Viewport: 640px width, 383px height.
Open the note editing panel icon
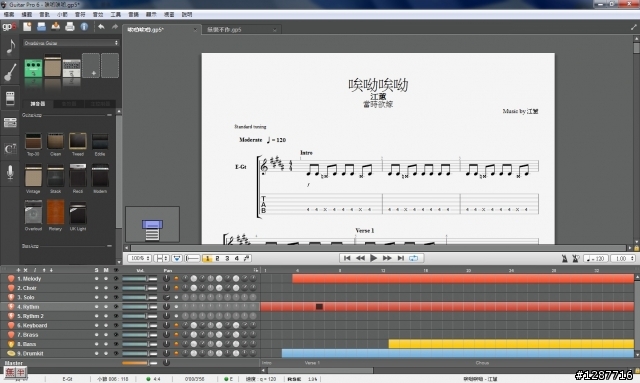[x=10, y=47]
